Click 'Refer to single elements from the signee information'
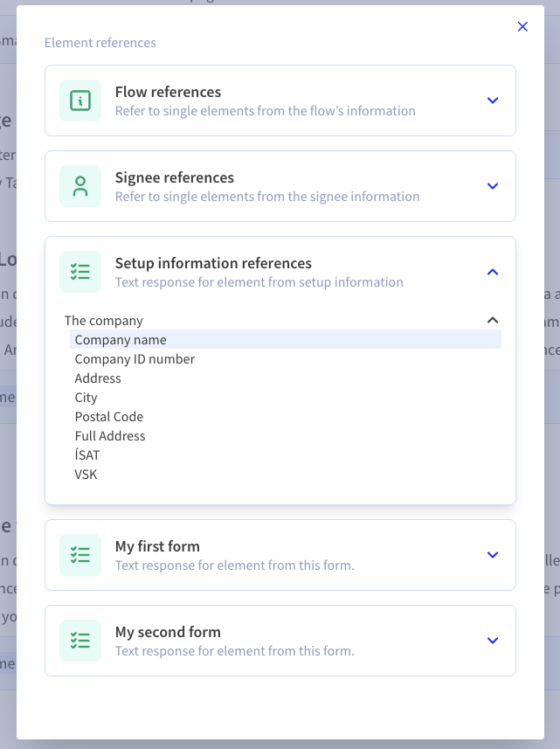 coord(267,197)
